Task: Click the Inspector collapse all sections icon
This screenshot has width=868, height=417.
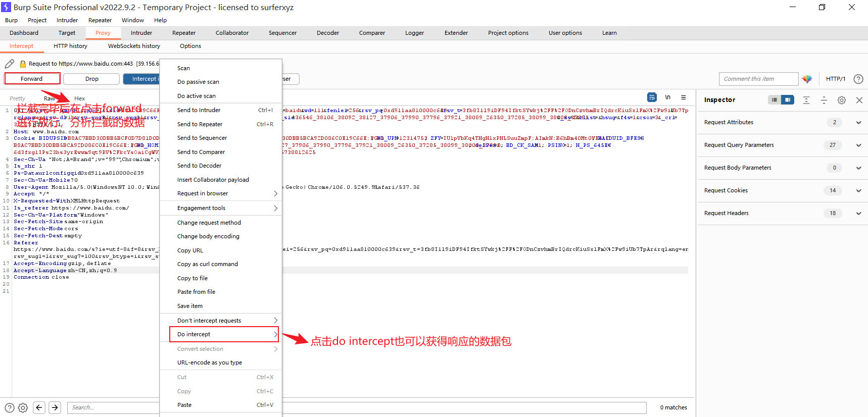Action: click(x=824, y=100)
